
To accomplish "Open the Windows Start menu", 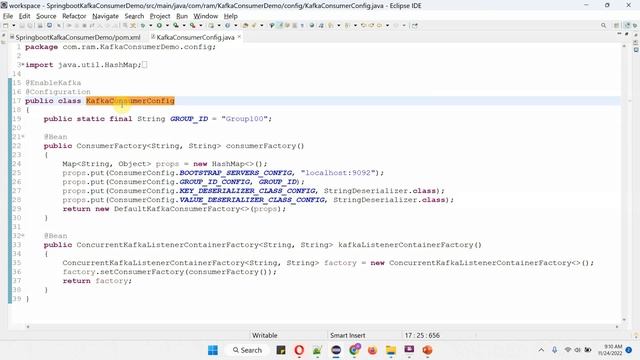I will pyautogui.click(x=213, y=350).
